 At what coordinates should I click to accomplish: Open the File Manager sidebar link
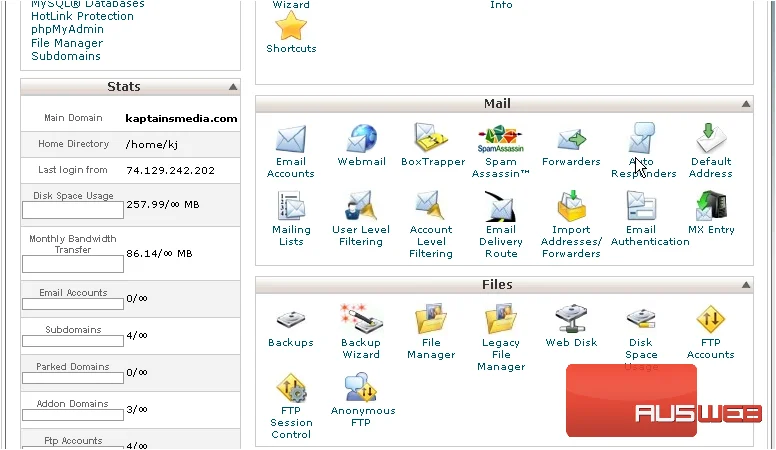pos(67,43)
